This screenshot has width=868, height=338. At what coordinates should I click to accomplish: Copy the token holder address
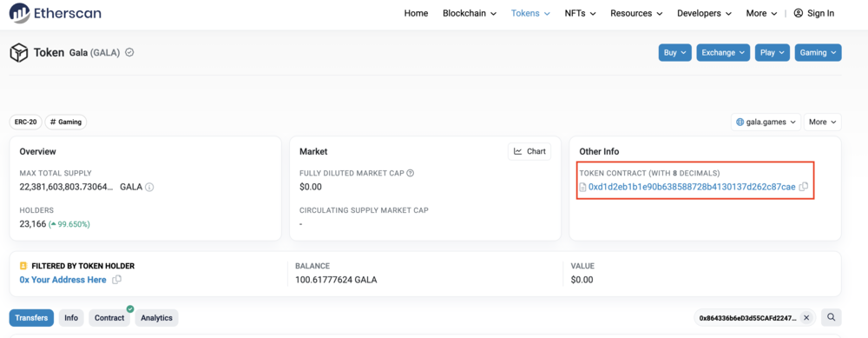click(x=116, y=280)
